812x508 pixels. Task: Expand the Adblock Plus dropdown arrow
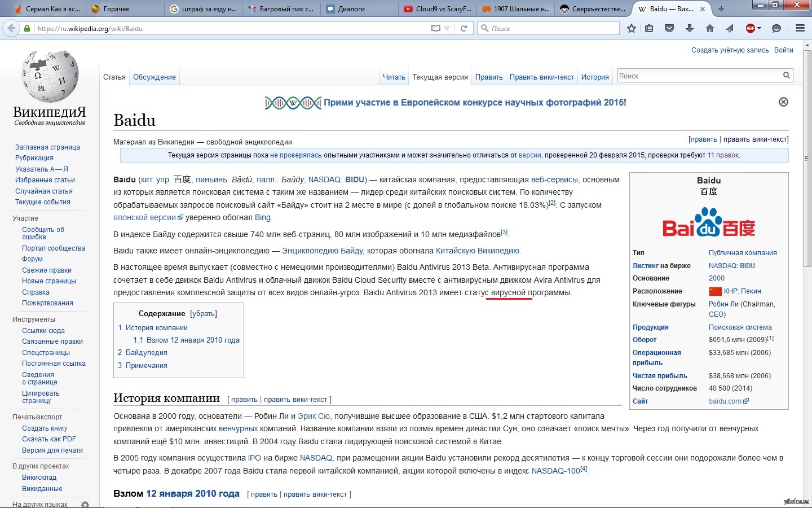click(759, 28)
